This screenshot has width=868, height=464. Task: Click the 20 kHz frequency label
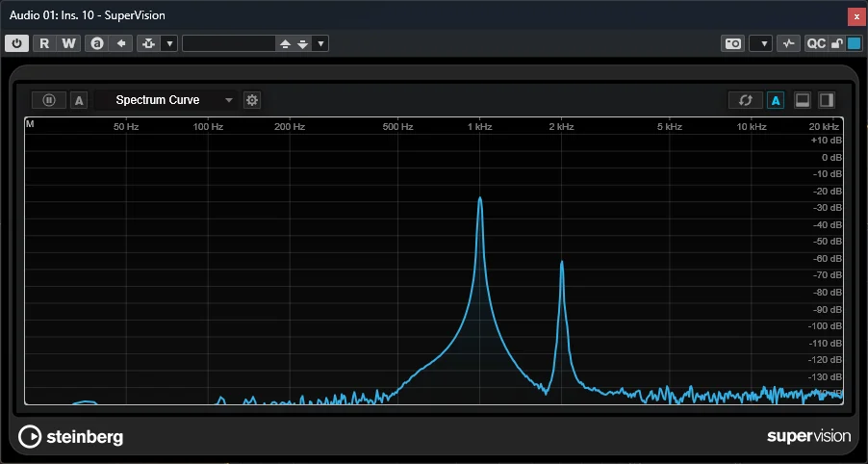pyautogui.click(x=824, y=127)
